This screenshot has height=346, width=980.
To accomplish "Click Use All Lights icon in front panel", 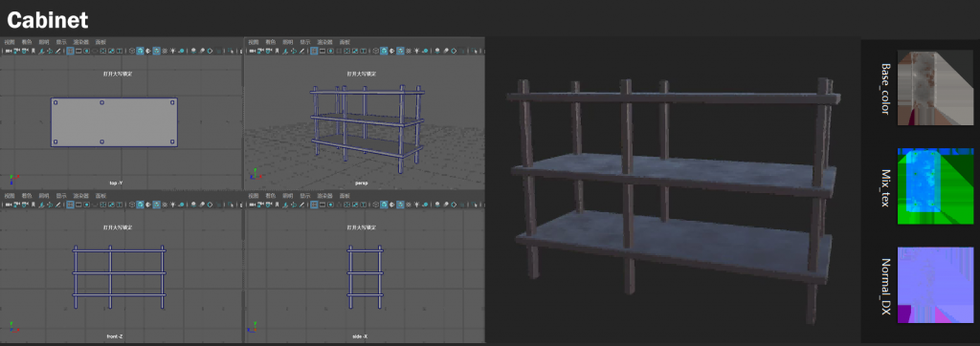I will [173, 205].
